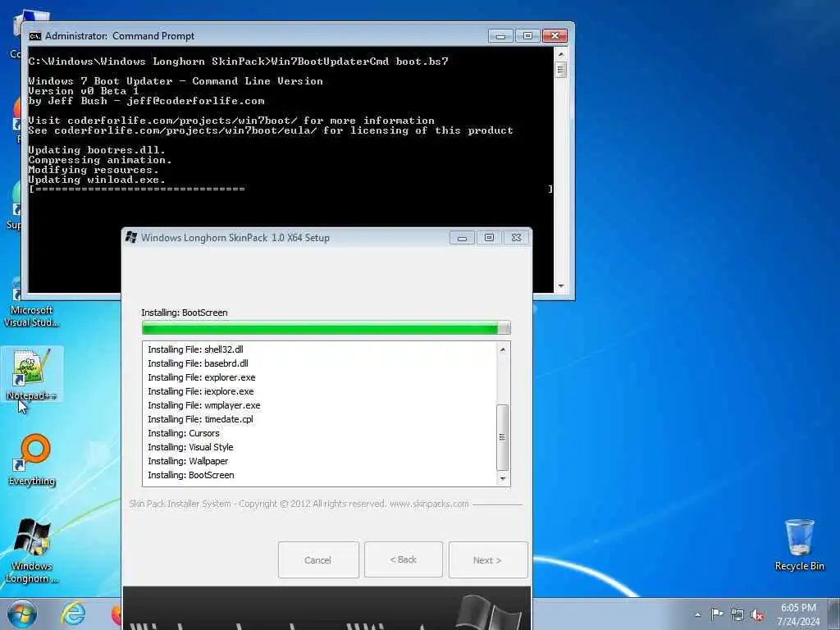Click the Next button in Setup
840x630 pixels.
(x=488, y=559)
